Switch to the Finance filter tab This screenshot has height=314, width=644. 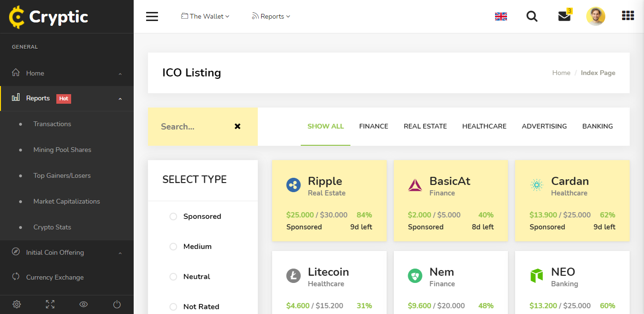(x=373, y=126)
